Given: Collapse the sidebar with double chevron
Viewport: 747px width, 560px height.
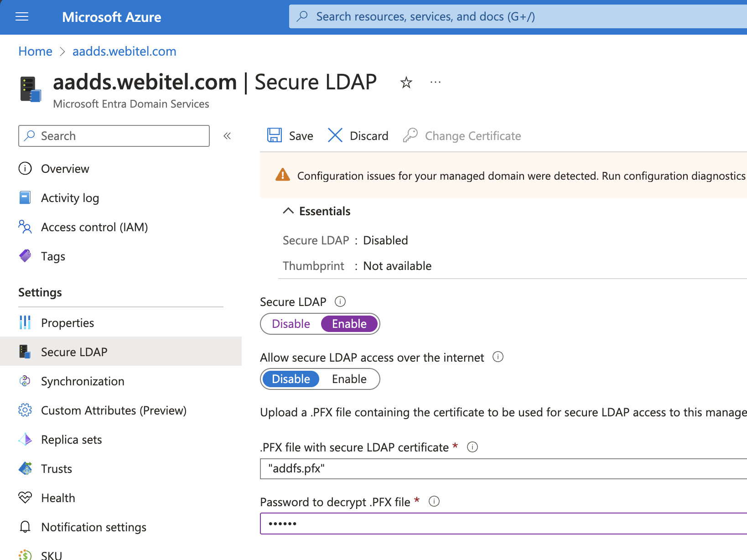Looking at the screenshot, I should point(227,136).
